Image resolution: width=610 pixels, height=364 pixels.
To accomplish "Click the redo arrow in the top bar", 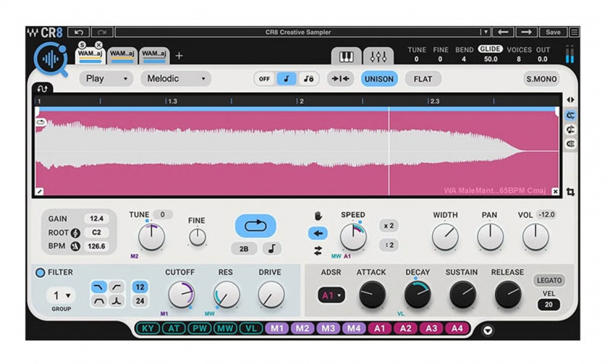I will coord(102,32).
